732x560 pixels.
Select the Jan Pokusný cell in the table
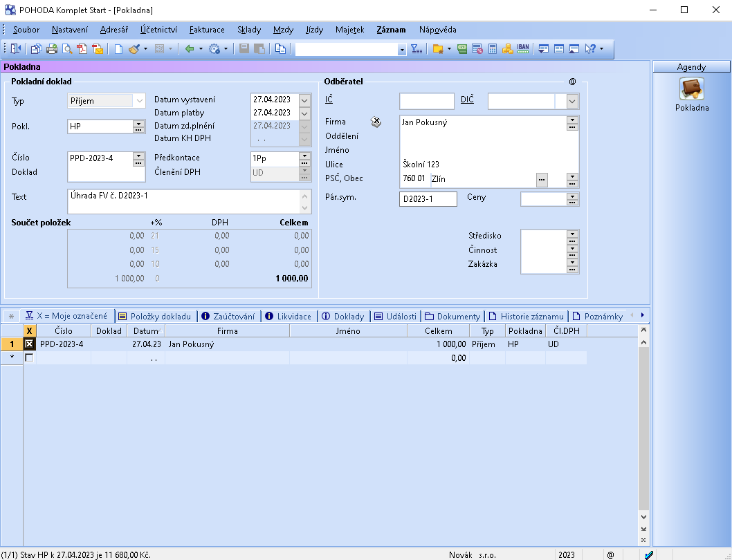click(228, 344)
